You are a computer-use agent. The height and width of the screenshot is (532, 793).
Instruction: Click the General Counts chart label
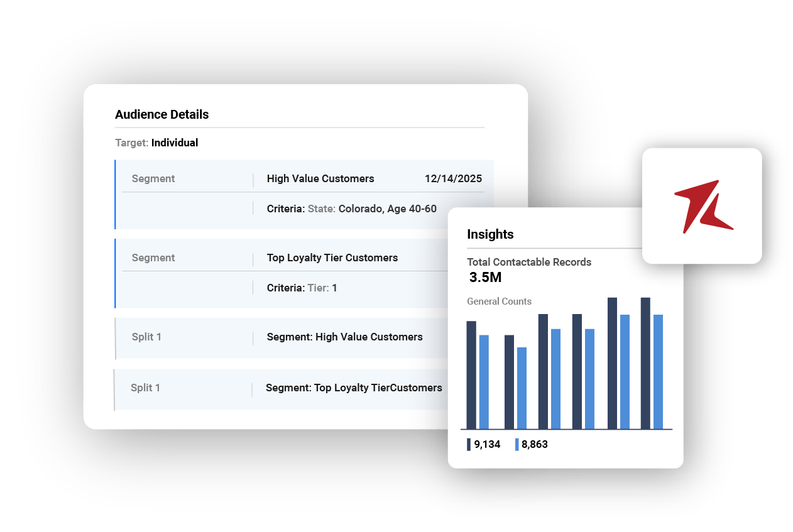[499, 301]
